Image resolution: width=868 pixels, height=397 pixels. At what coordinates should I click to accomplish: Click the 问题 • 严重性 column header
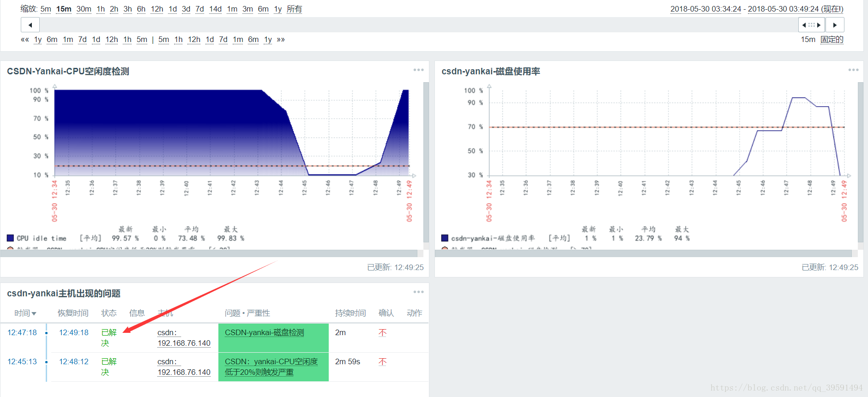pos(247,313)
